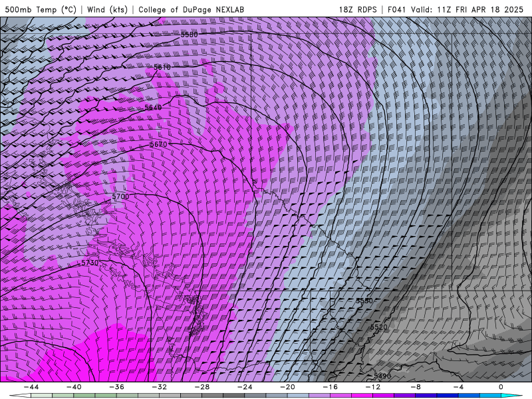Click the "18Z RDPS" model run label
The height and width of the screenshot is (399, 532).
coord(358,9)
